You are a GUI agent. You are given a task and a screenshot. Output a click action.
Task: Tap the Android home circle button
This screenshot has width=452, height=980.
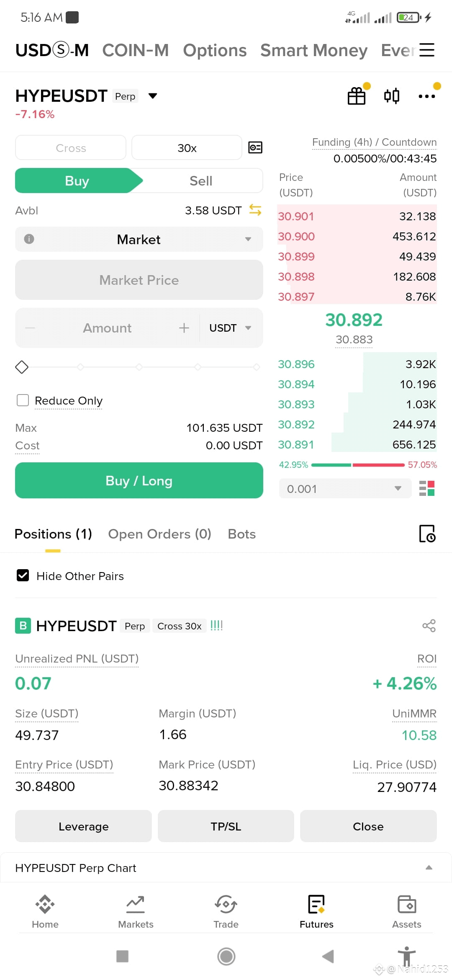(x=226, y=956)
